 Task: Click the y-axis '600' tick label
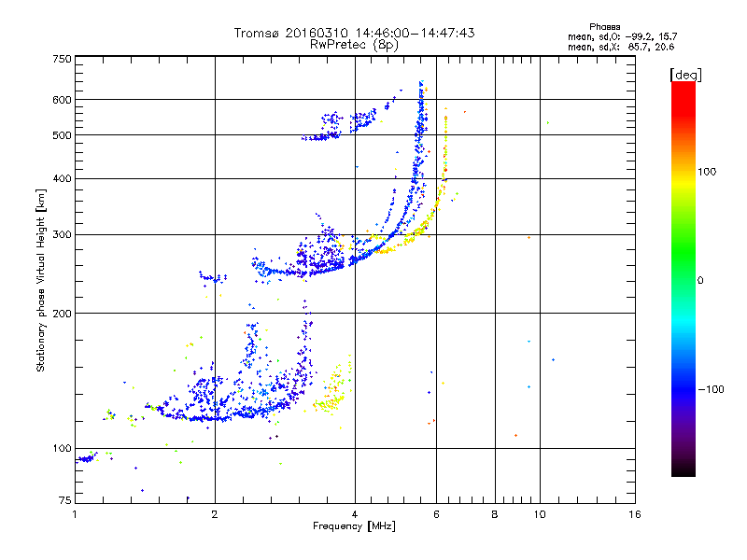[x=62, y=100]
